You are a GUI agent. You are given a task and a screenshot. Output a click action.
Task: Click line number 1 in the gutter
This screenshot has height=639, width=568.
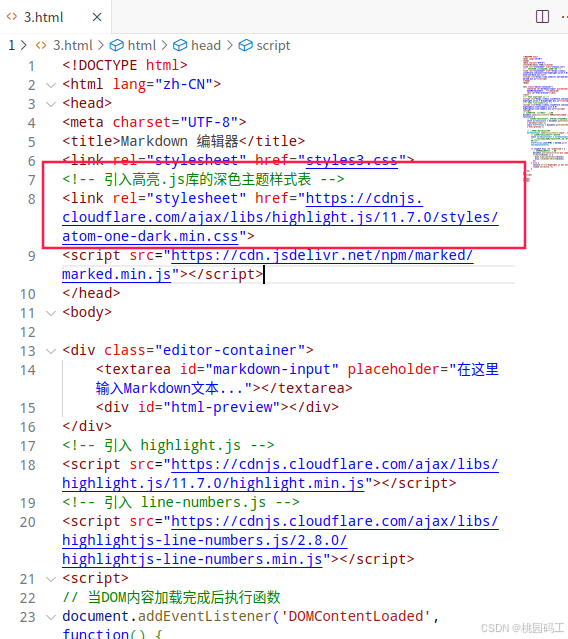(x=32, y=66)
